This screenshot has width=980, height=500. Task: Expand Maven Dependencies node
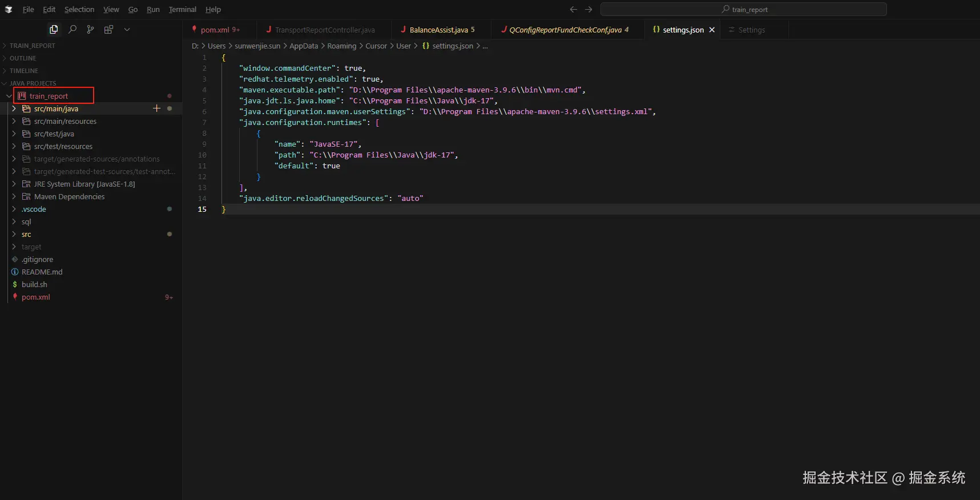point(14,196)
